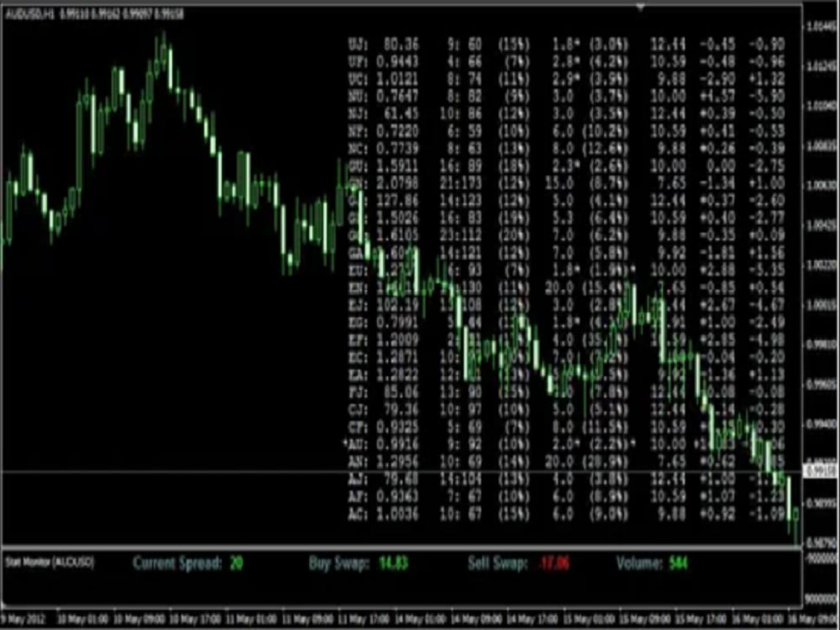Screen dimensions: 840x630
Task: Click the 15 May 01:00 time label
Action: (590, 620)
